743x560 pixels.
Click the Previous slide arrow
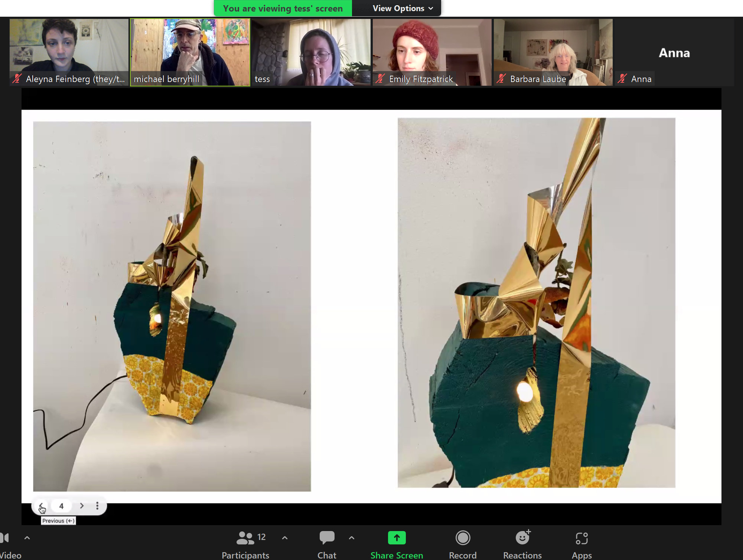[42, 506]
